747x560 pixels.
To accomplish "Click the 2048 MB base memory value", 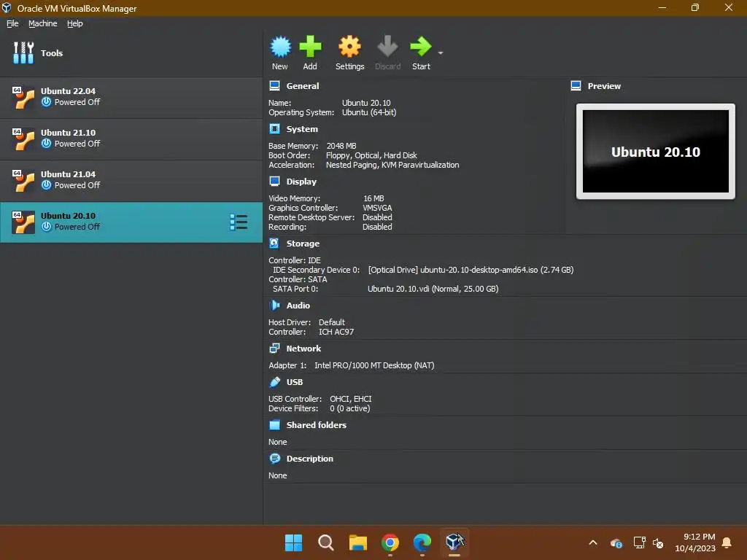I will (x=341, y=146).
